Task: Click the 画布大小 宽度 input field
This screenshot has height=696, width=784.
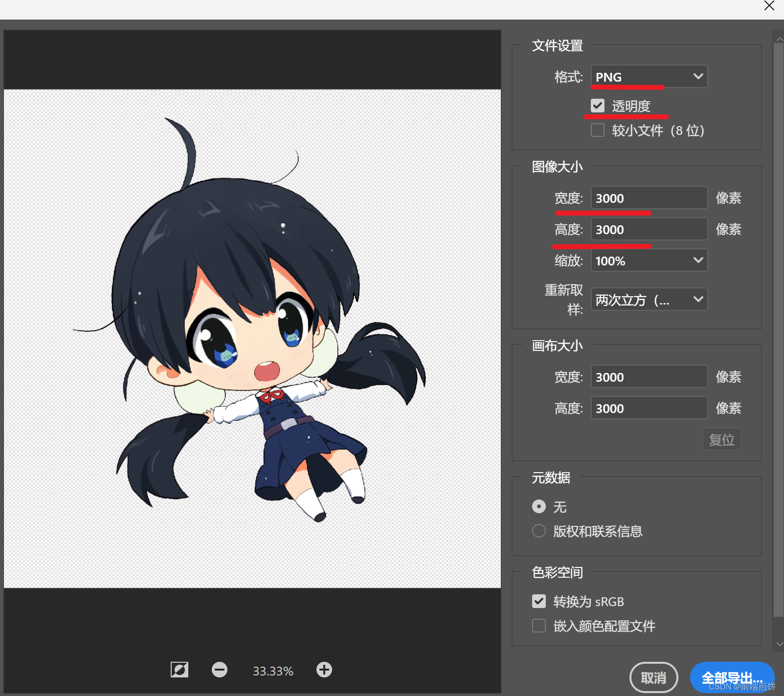Action: 649,377
